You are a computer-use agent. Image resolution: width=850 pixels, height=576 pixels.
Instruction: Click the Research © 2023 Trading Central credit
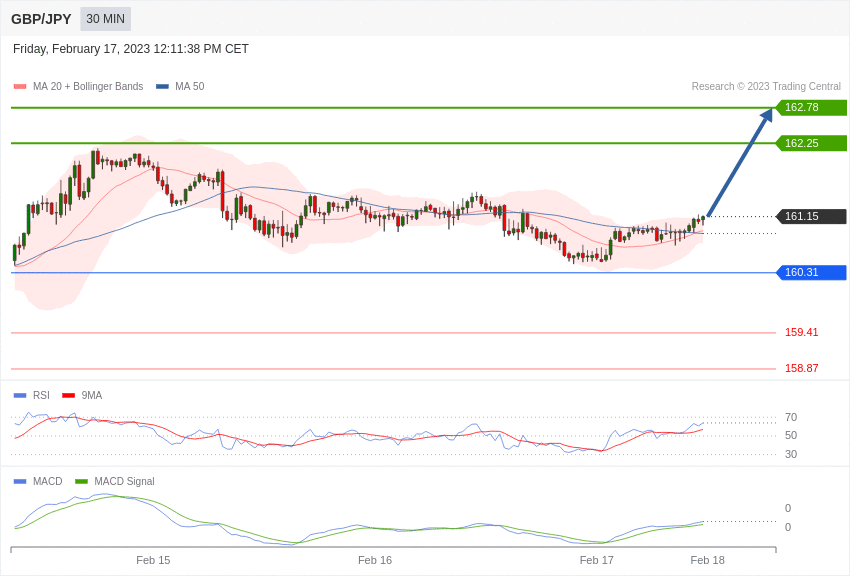tap(766, 86)
